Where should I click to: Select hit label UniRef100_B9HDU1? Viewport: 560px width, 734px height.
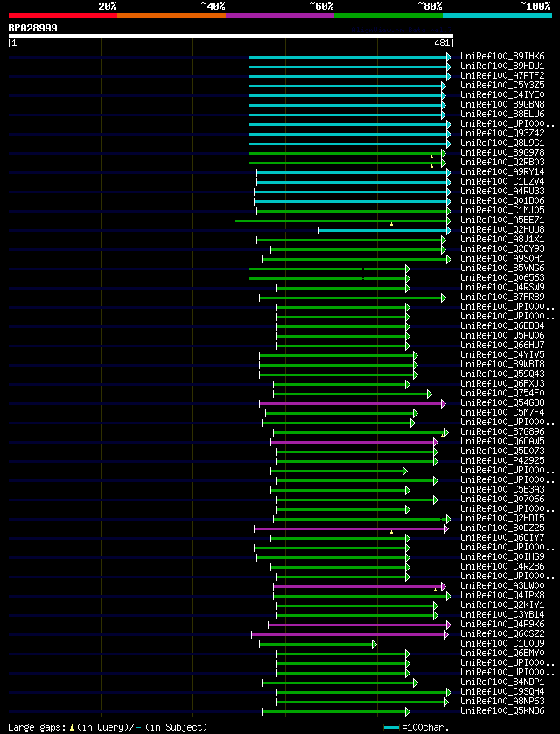502,66
